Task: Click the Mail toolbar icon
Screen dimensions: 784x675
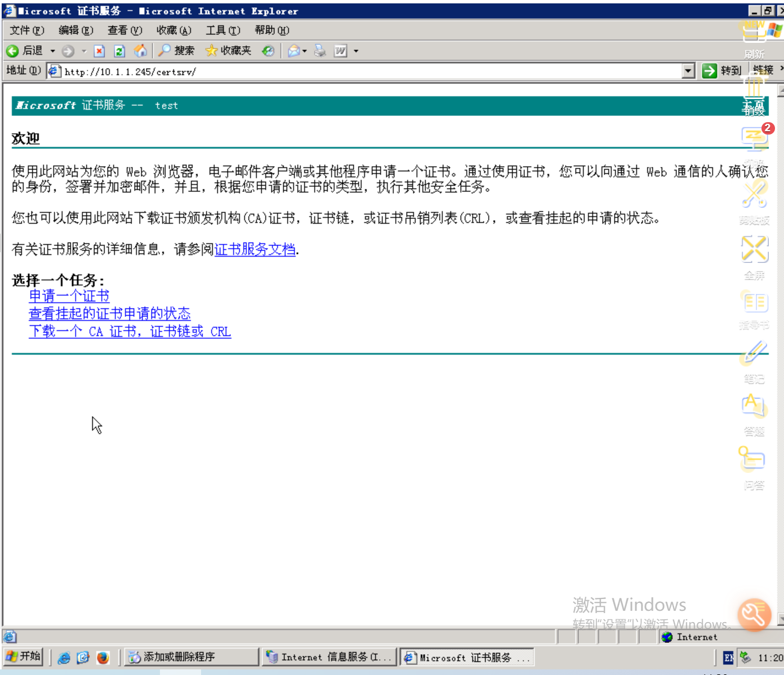Action: (293, 51)
